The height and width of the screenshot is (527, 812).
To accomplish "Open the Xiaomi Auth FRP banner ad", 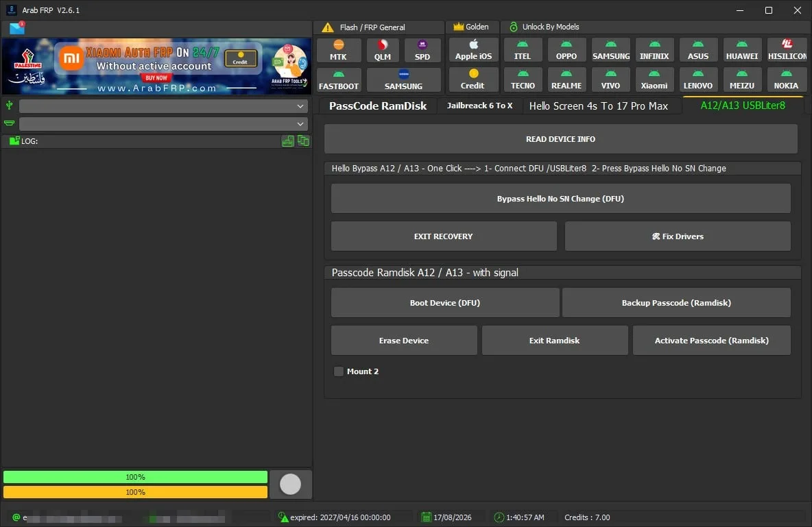I will tap(156, 66).
